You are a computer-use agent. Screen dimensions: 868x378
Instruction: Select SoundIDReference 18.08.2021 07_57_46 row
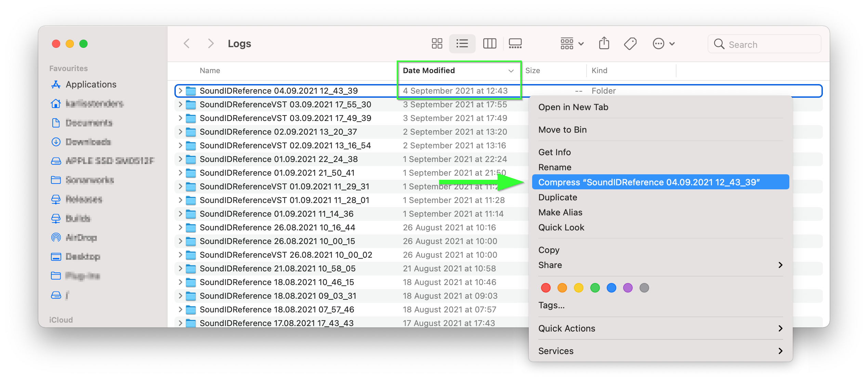351,310
